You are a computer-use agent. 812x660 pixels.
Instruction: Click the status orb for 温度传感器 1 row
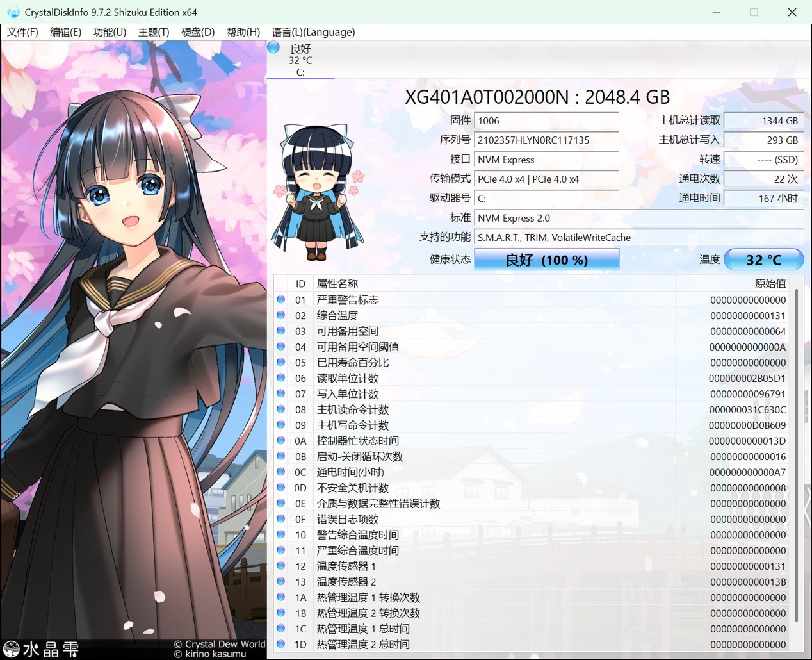[280, 566]
